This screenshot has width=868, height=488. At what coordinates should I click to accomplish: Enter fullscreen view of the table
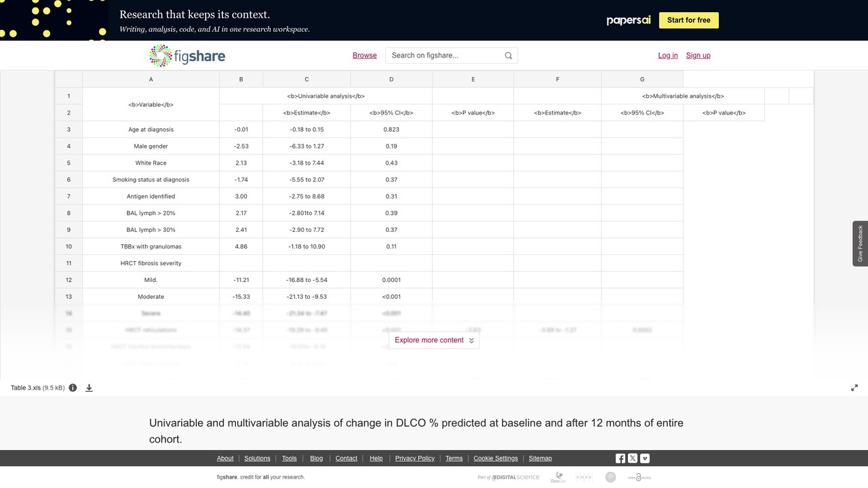[x=854, y=388]
